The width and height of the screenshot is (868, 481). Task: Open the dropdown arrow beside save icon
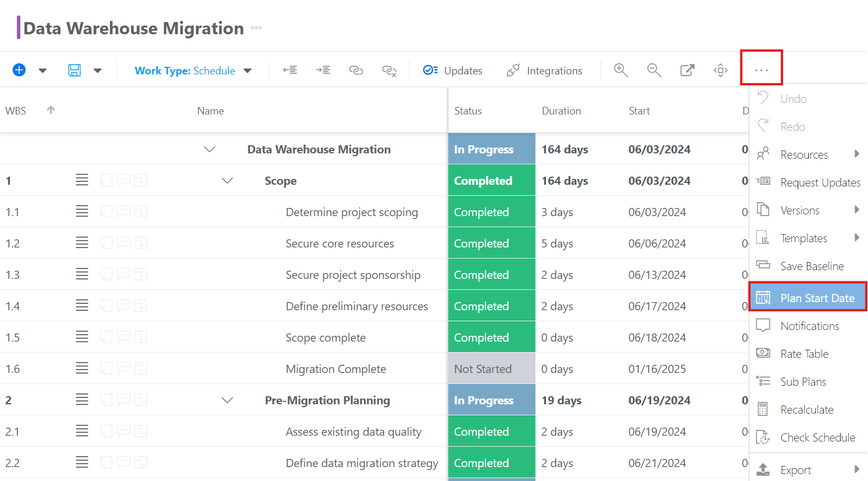point(98,71)
